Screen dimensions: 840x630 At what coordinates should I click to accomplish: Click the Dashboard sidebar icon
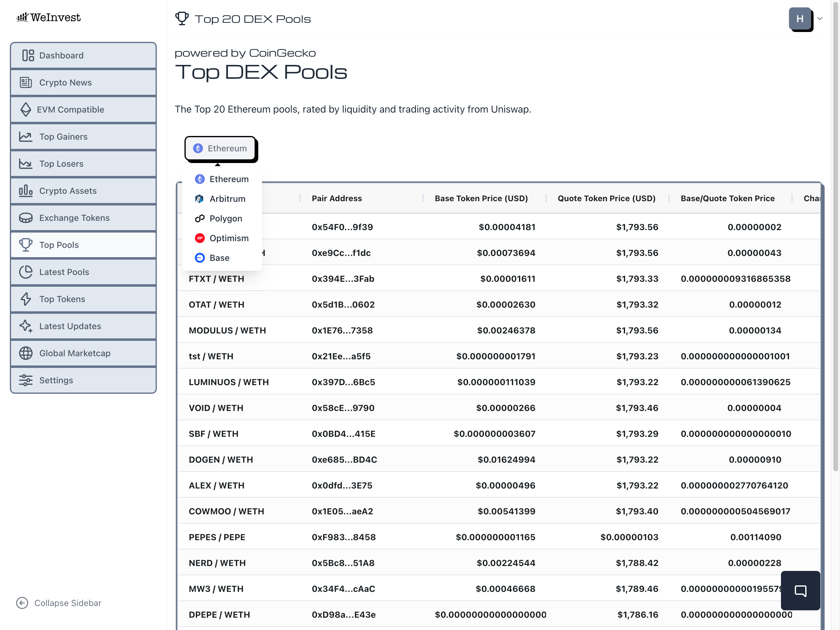point(28,55)
